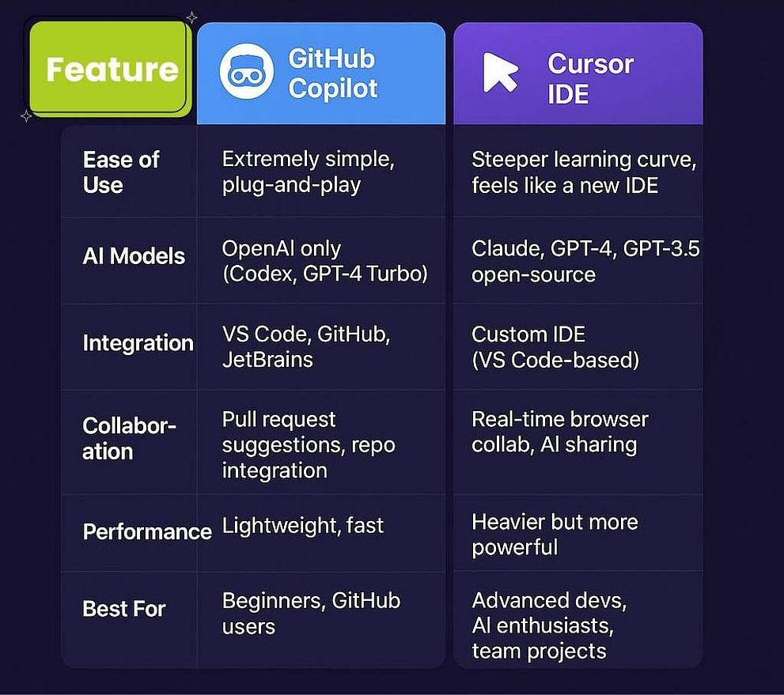Select the green Feature header badge

tap(111, 70)
